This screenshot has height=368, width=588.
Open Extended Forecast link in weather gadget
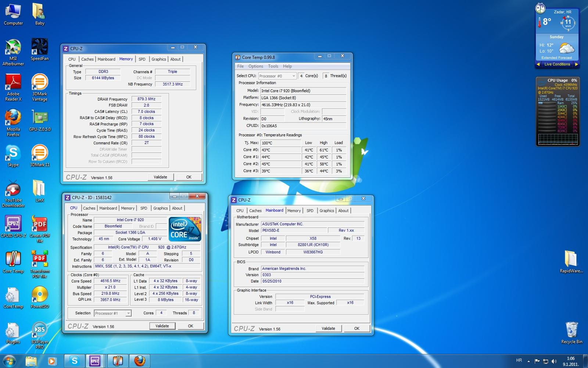556,58
